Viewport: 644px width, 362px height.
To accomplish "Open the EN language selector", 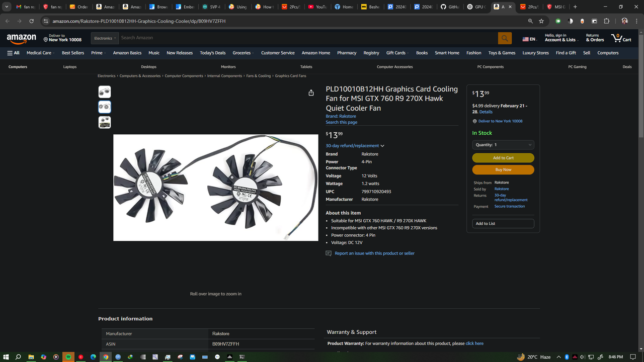I will tap(529, 39).
